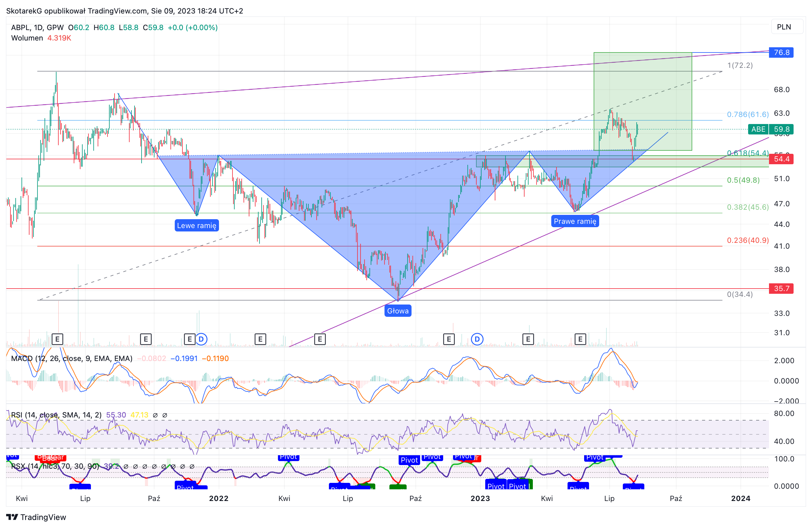Screen dimensions: 812x528
Task: Click the '2024' label on the time axis
Action: tap(741, 498)
